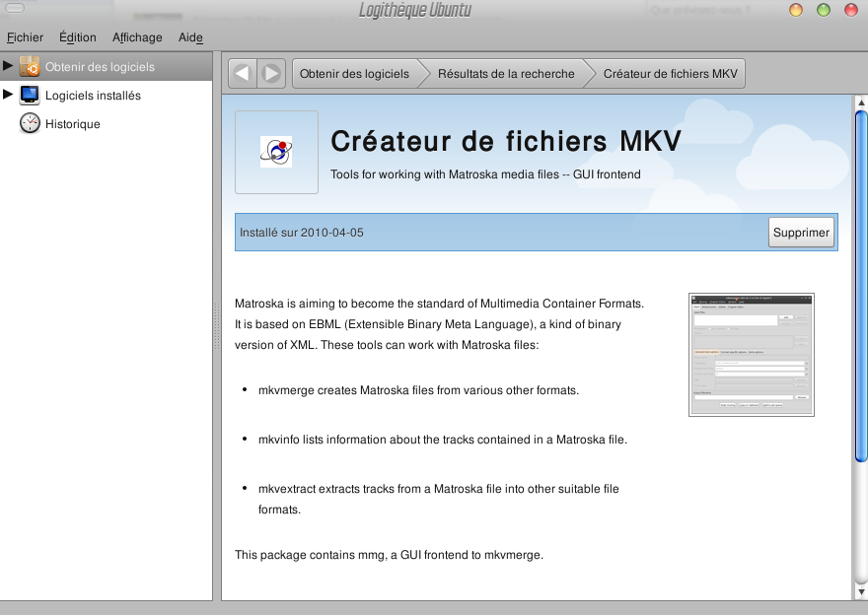Click the vertical scrollbar handle
Screen dimensions: 868x615
tap(860, 286)
